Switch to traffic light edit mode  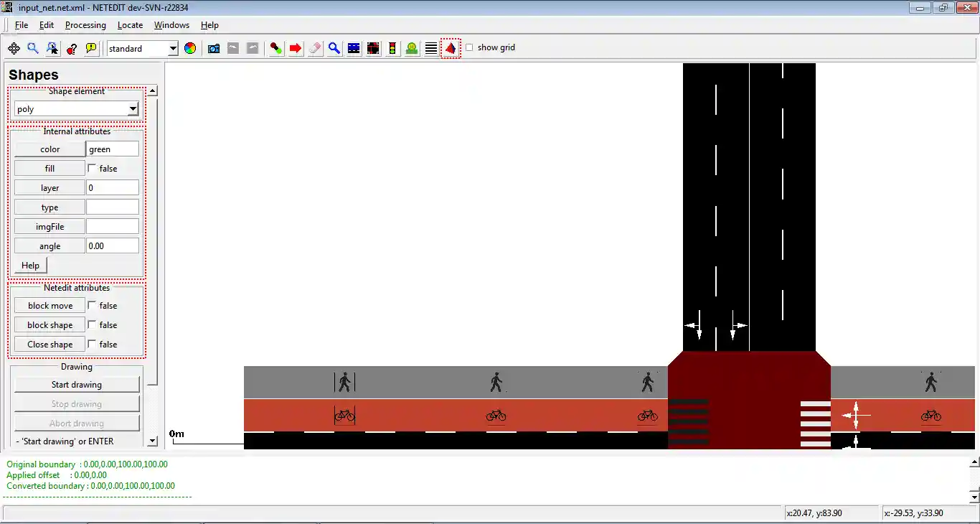[x=392, y=48]
